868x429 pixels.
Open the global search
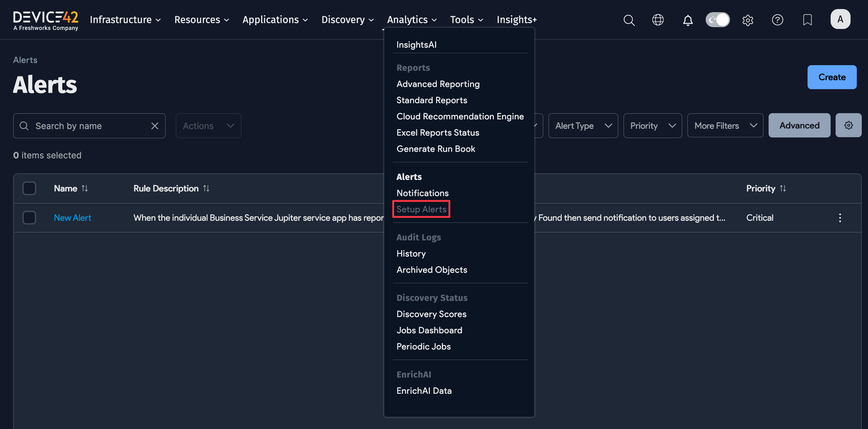[x=629, y=20]
